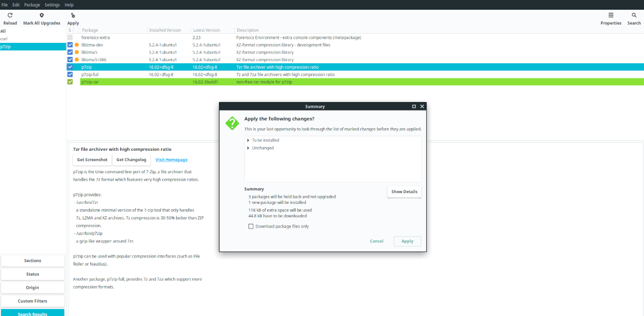Switch to the Origin filter

[x=33, y=288]
